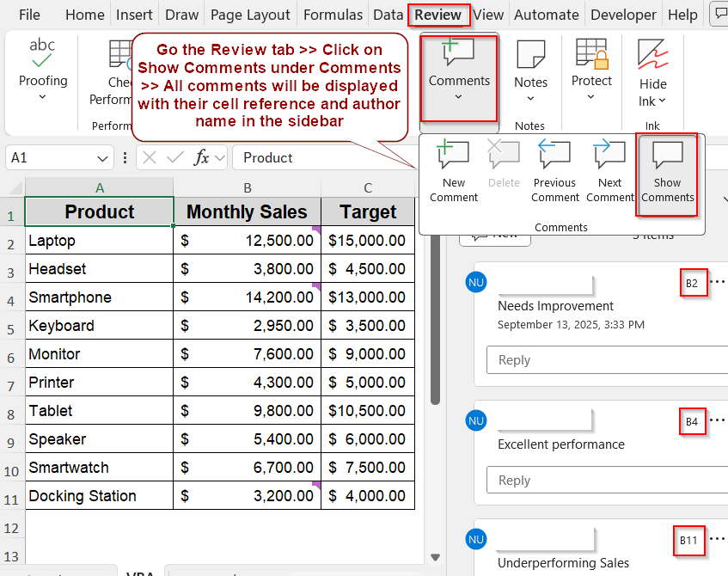This screenshot has height=576, width=728.
Task: Click the New Comment icon
Action: pyautogui.click(x=453, y=172)
